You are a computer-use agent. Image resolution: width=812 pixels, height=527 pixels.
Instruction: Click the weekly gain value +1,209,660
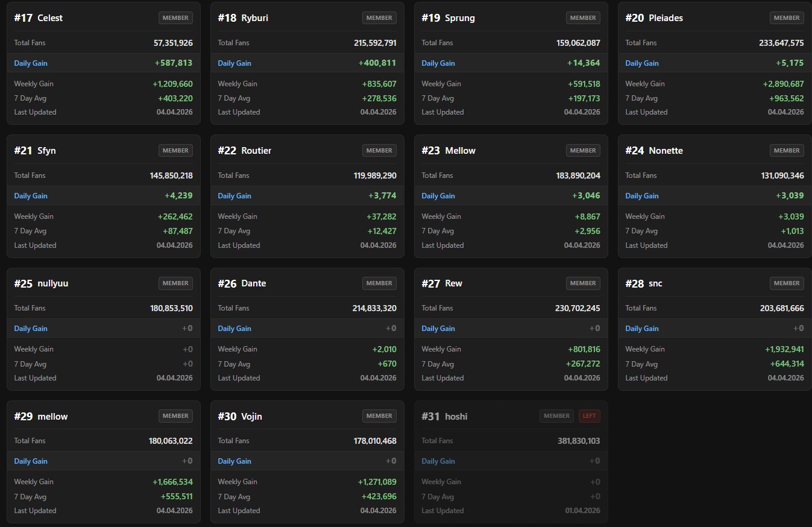(x=172, y=84)
